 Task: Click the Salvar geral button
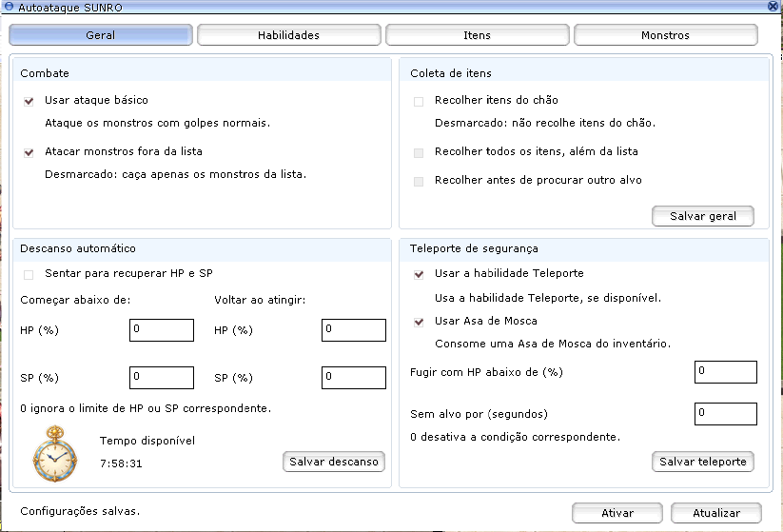(702, 216)
